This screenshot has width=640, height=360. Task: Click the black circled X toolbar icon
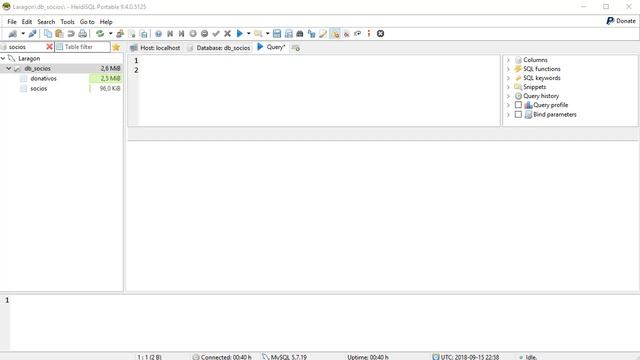[380, 34]
